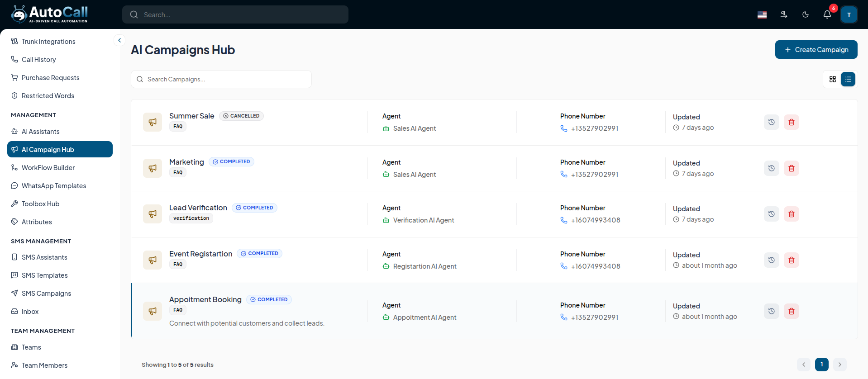The width and height of the screenshot is (868, 379).
Task: Delete the Event Registartion campaign
Action: [792, 260]
